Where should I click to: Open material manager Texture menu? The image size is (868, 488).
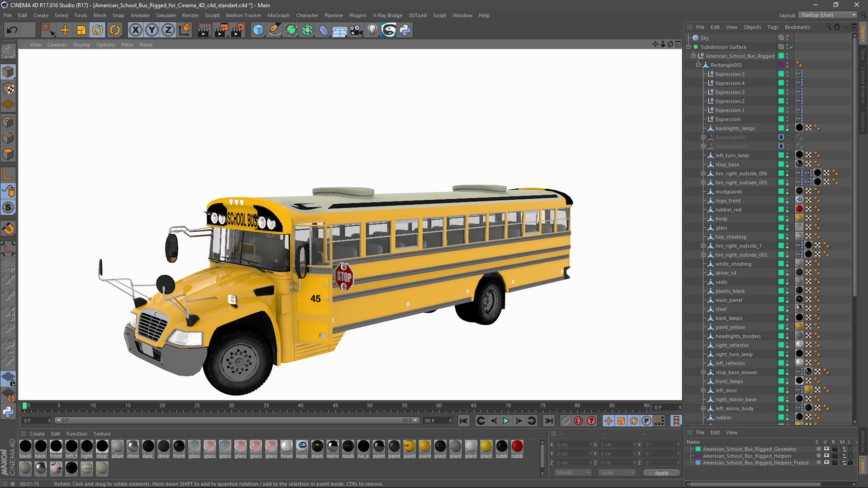click(102, 434)
